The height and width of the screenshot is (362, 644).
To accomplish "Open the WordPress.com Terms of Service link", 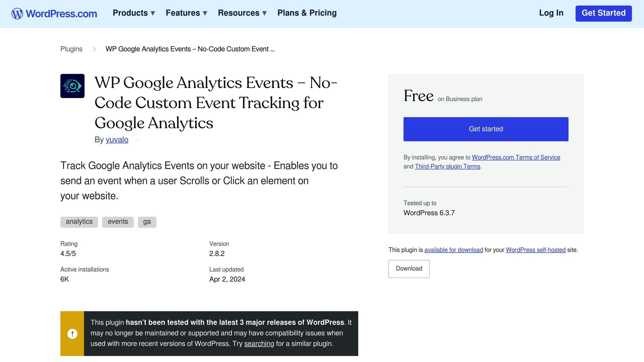I will [516, 157].
